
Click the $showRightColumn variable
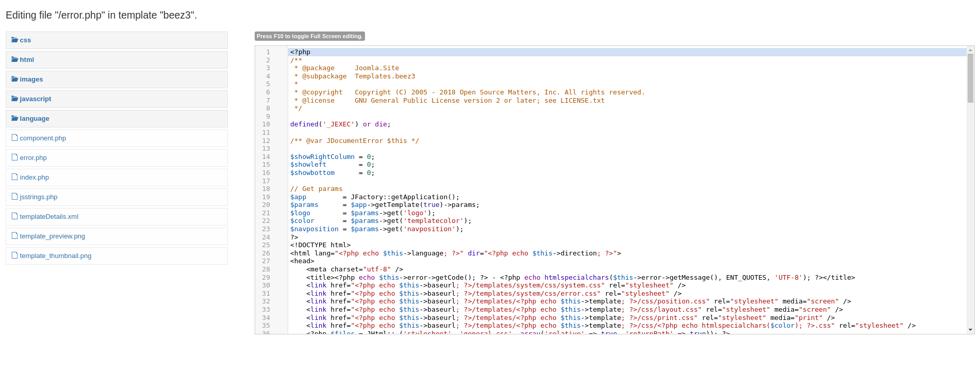322,157
